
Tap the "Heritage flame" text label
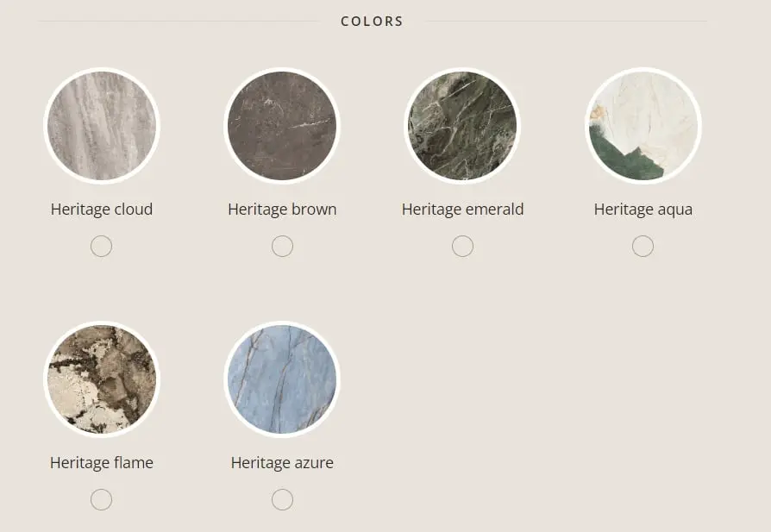102,463
